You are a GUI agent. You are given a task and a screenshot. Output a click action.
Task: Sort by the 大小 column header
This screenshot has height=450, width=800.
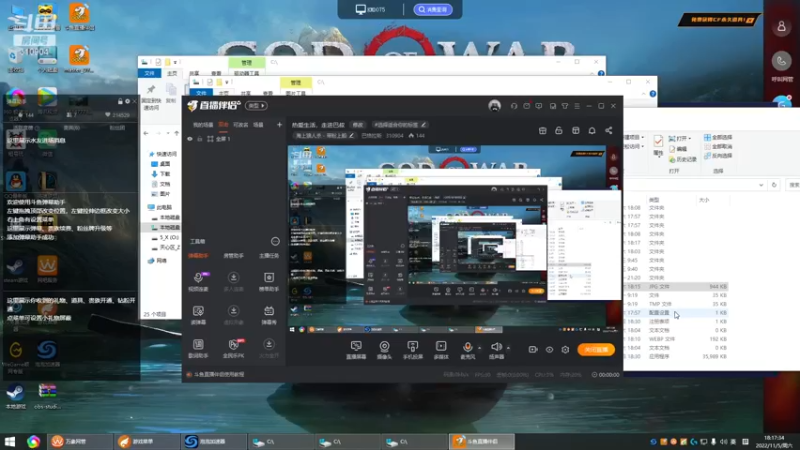point(704,200)
